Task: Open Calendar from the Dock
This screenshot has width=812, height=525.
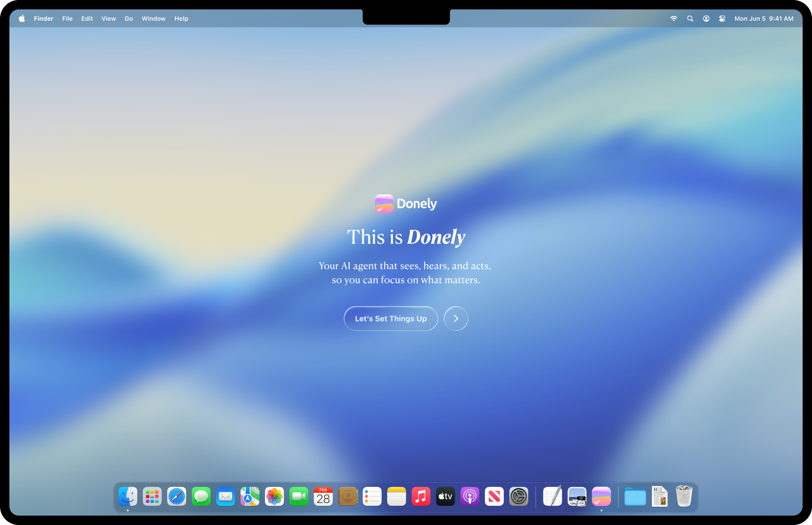Action: [323, 496]
